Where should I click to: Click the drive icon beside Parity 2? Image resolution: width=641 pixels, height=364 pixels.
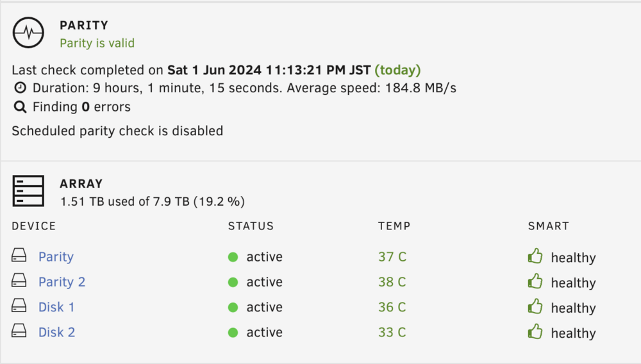(19, 281)
